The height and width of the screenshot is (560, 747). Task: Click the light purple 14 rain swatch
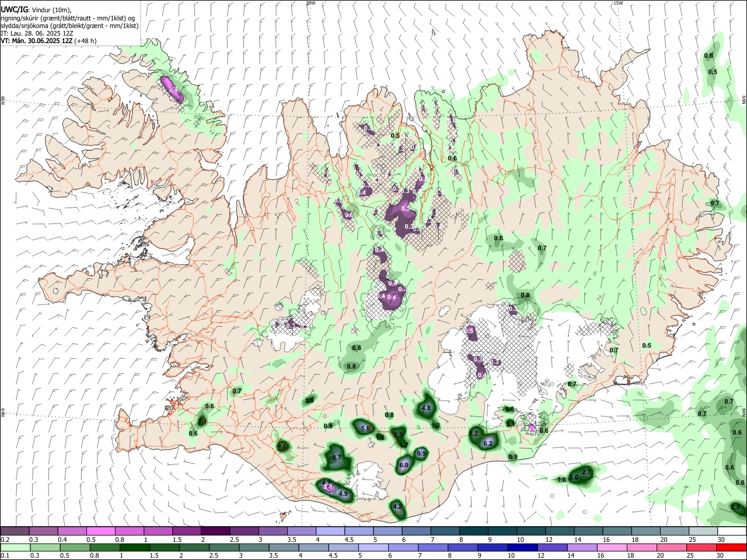pos(582,547)
